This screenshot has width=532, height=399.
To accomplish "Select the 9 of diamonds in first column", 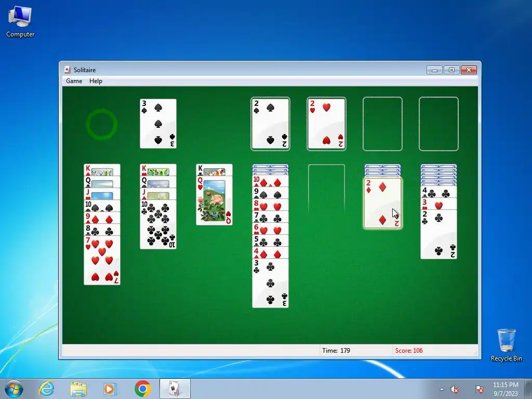I will pyautogui.click(x=102, y=218).
